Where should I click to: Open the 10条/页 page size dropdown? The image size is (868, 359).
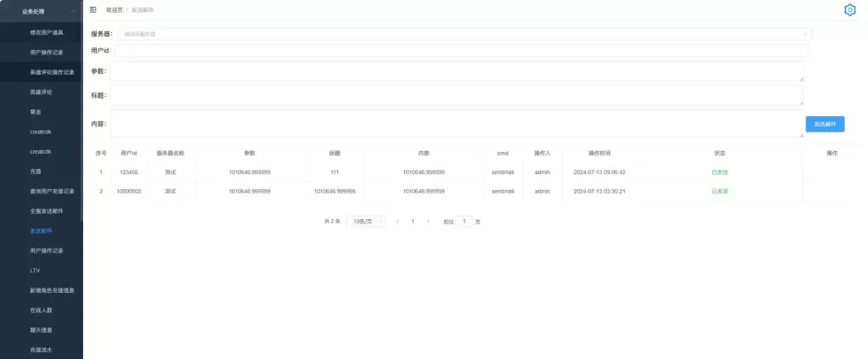pos(366,222)
